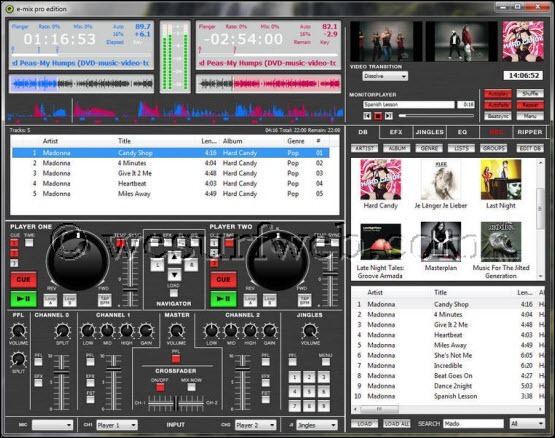The image size is (555, 438).
Task: Click the EDIT DB button
Action: [530, 148]
